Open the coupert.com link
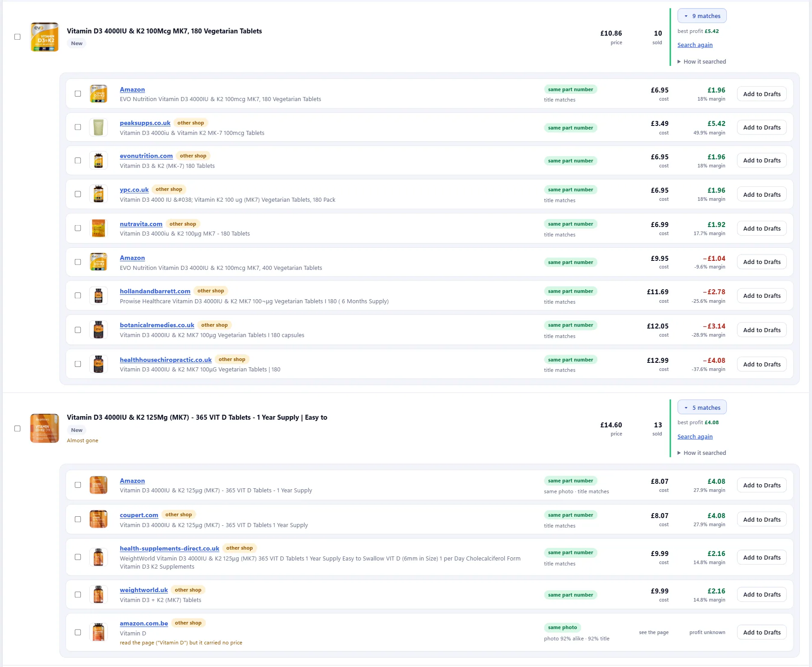The height and width of the screenshot is (667, 812). click(139, 515)
